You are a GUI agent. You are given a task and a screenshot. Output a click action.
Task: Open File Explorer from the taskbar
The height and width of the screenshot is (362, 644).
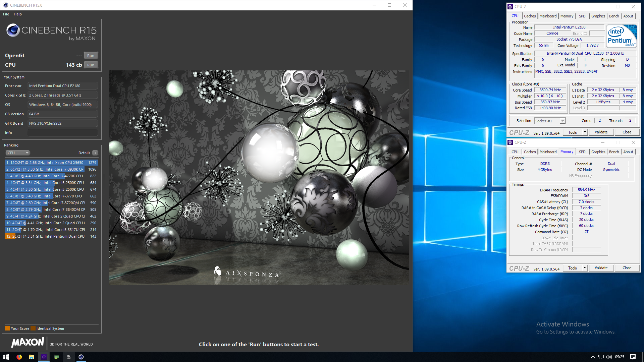(32, 357)
